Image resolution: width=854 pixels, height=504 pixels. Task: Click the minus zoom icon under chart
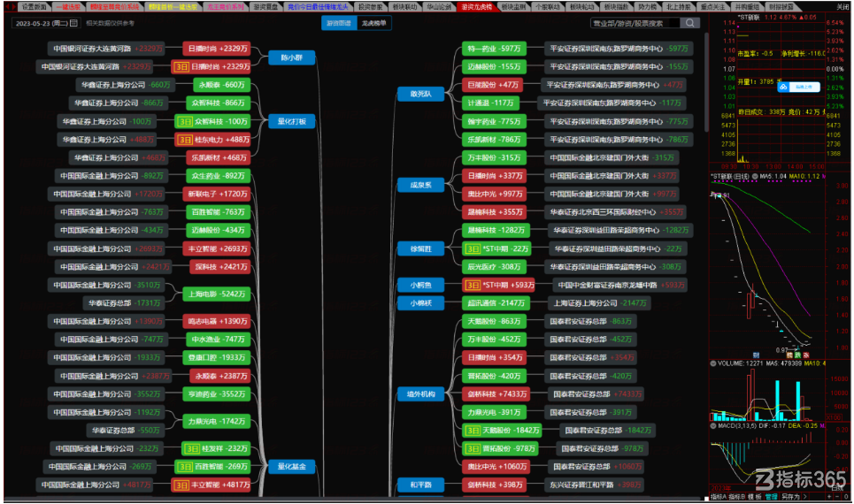[839, 496]
